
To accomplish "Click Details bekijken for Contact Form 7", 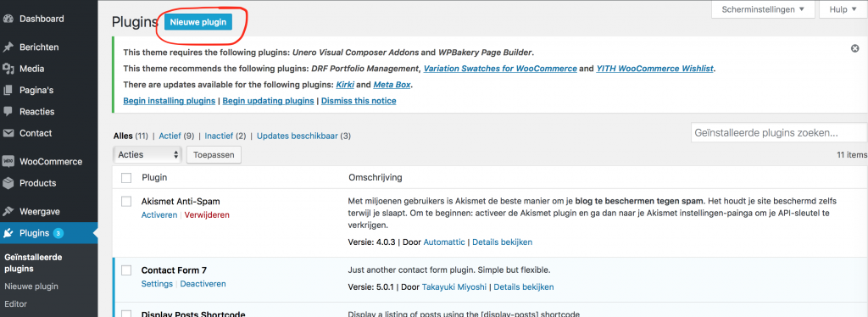I will pos(524,286).
